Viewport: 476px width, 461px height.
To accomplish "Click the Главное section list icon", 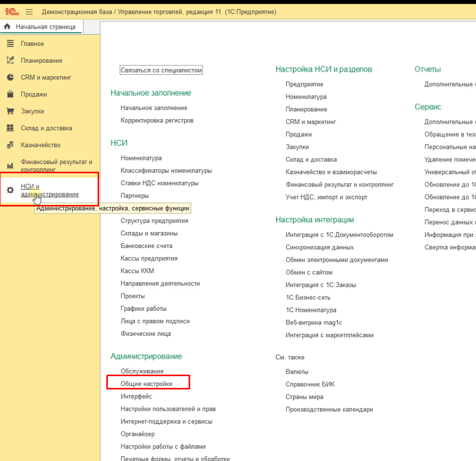I will click(10, 43).
